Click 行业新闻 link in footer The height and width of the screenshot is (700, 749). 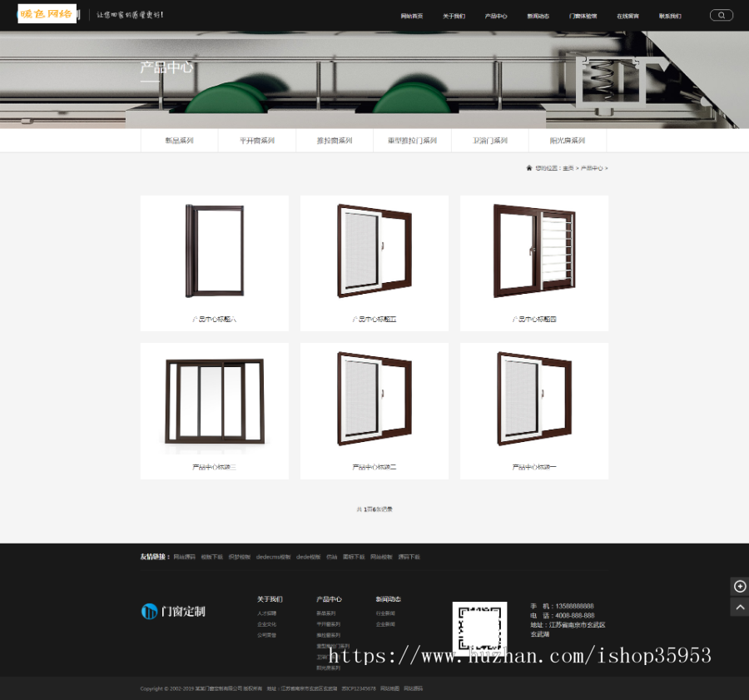tap(385, 613)
